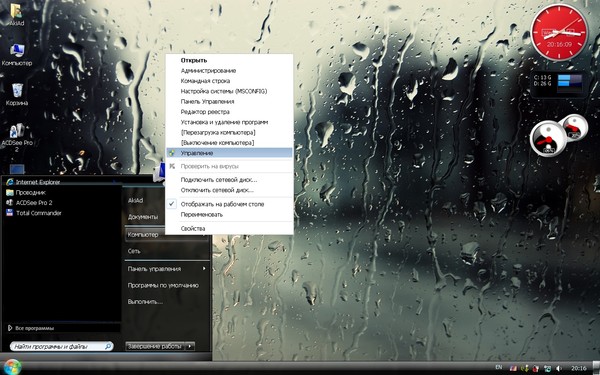600x375 pixels.
Task: Click the Windows Start orb
Action: coord(12,367)
